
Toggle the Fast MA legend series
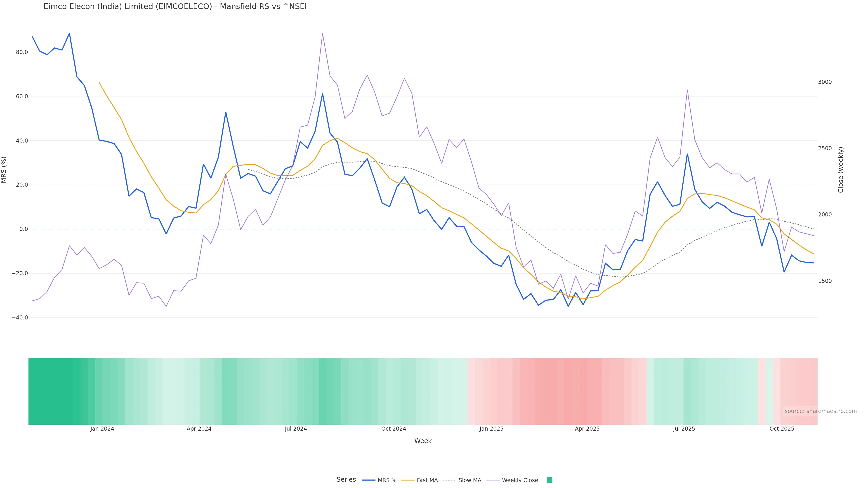coord(427,480)
